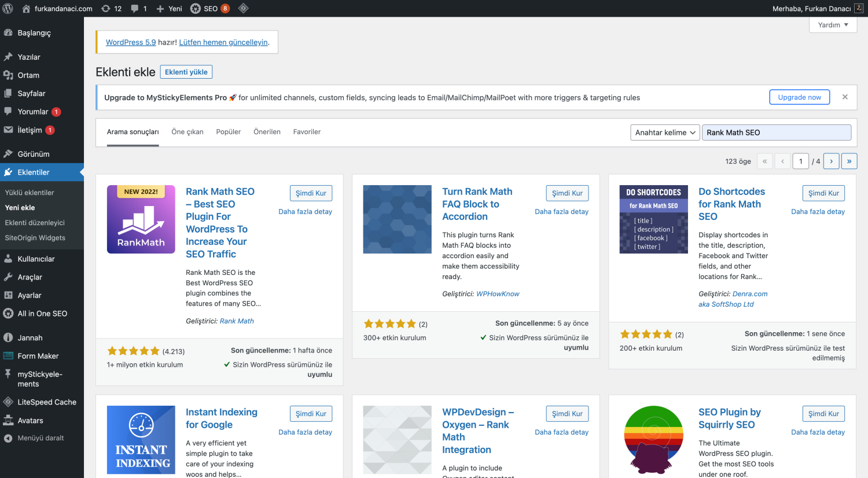Image resolution: width=868 pixels, height=478 pixels.
Task: Open Kullanıcılar users menu
Action: (42, 259)
